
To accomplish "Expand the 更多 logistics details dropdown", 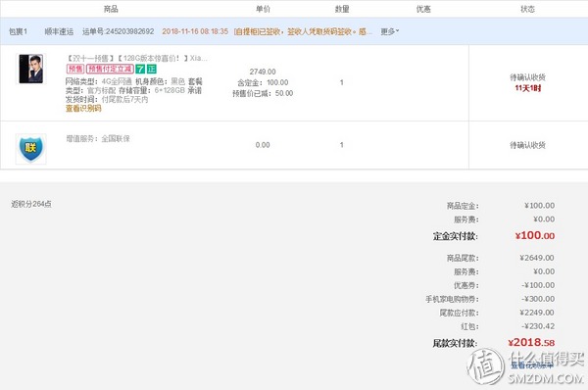I will 390,31.
